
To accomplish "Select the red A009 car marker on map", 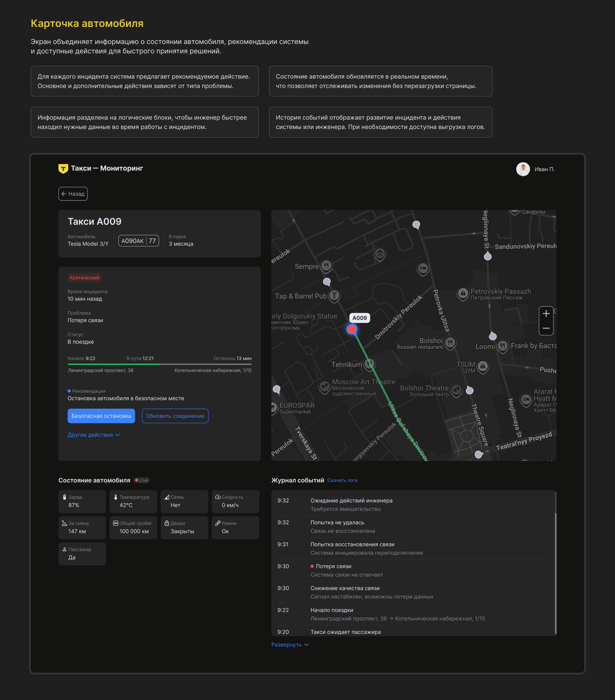I will [352, 329].
